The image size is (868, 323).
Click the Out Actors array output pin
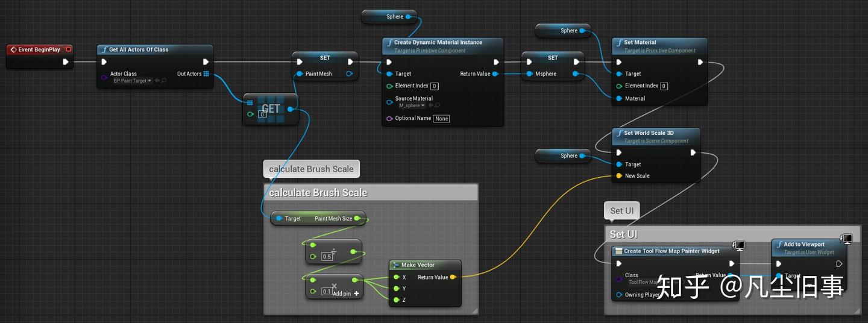coord(206,74)
